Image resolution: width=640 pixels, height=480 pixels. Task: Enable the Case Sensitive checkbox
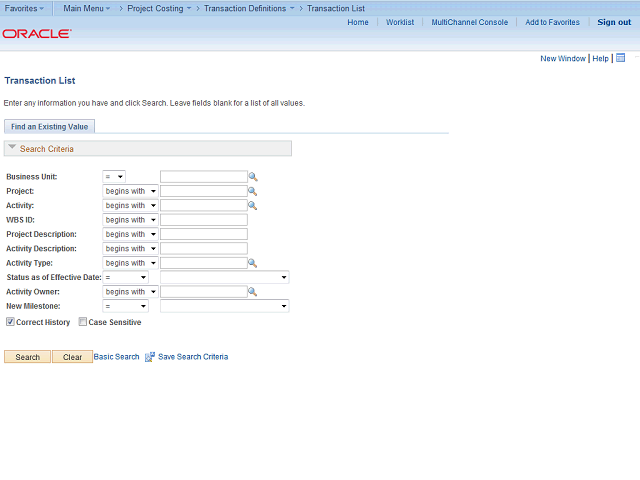(83, 322)
